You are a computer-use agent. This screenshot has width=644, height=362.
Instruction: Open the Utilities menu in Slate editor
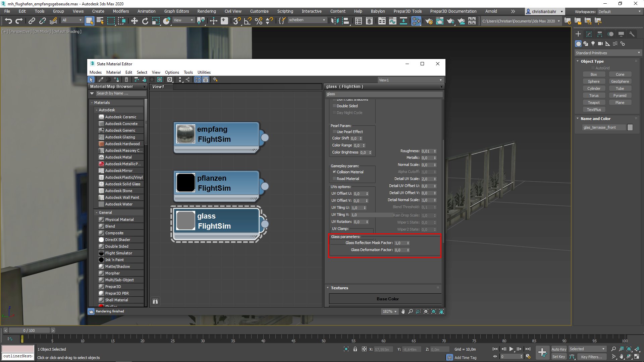204,72
